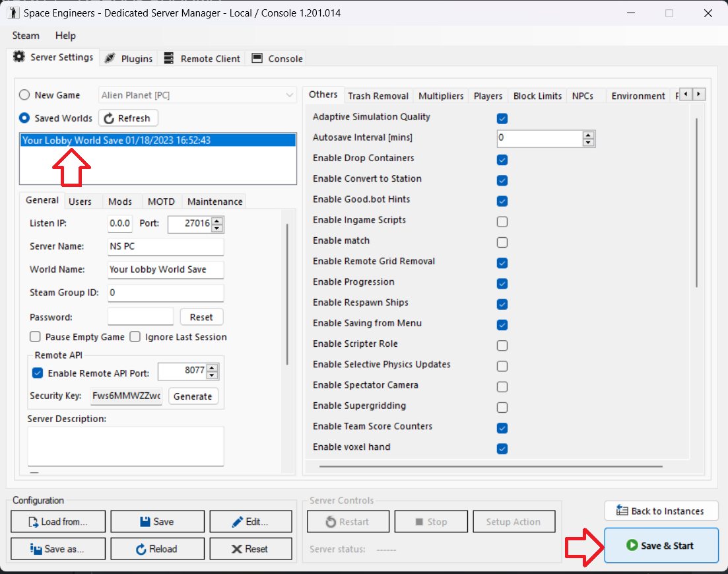The image size is (728, 574).
Task: Increase Autosave Interval with up arrow
Action: [589, 135]
